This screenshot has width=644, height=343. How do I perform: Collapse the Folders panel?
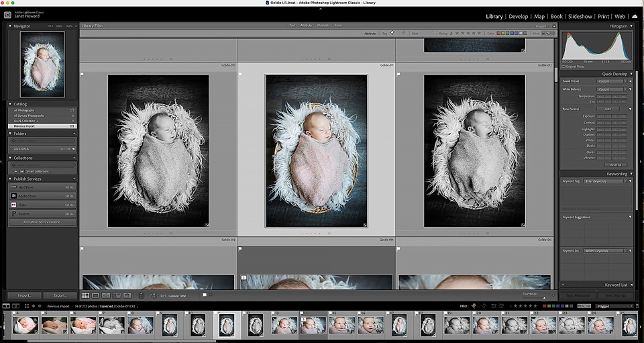point(10,134)
